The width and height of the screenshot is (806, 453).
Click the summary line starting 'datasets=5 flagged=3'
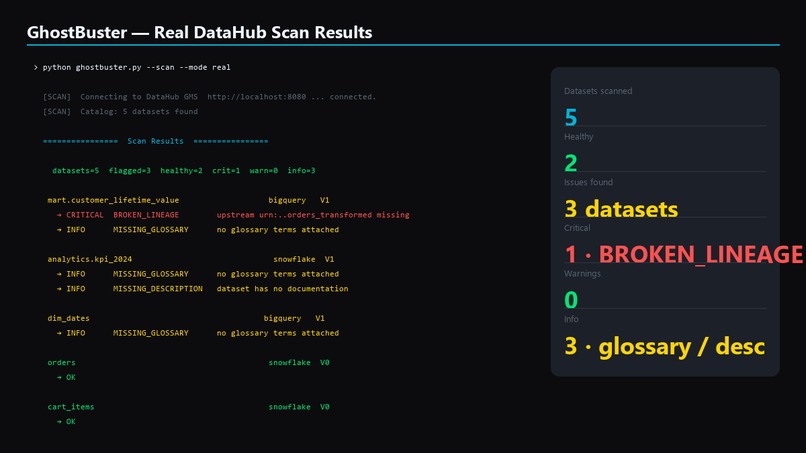click(184, 171)
